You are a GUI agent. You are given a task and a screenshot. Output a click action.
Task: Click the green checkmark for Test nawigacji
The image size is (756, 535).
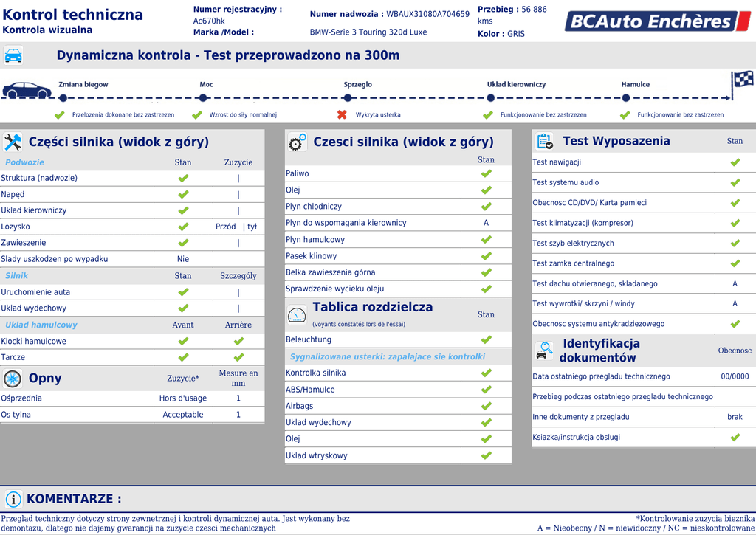pyautogui.click(x=735, y=162)
